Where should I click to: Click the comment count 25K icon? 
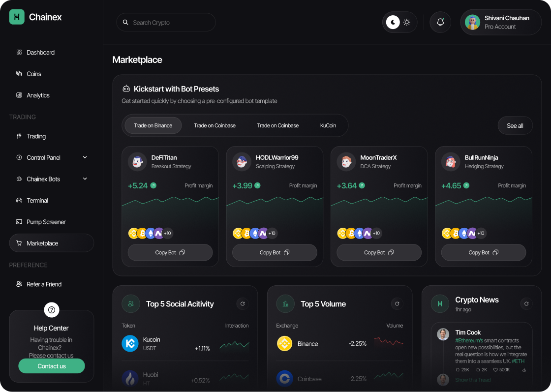coord(458,369)
